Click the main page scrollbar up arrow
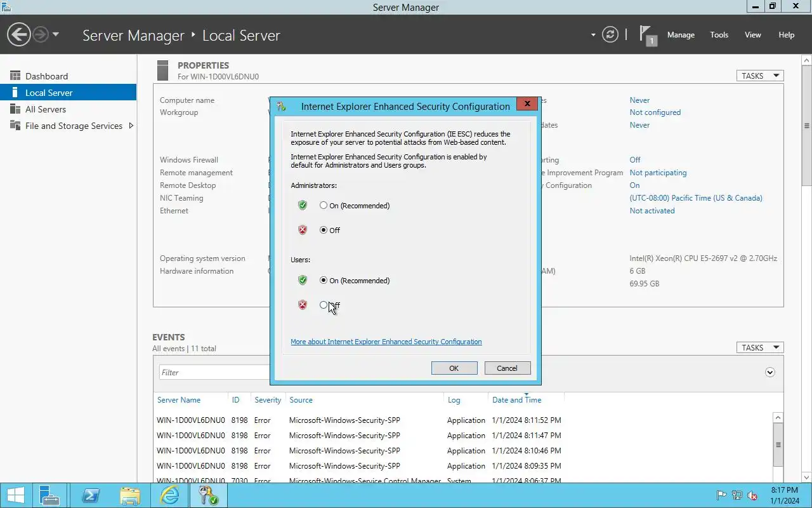 coord(807,61)
